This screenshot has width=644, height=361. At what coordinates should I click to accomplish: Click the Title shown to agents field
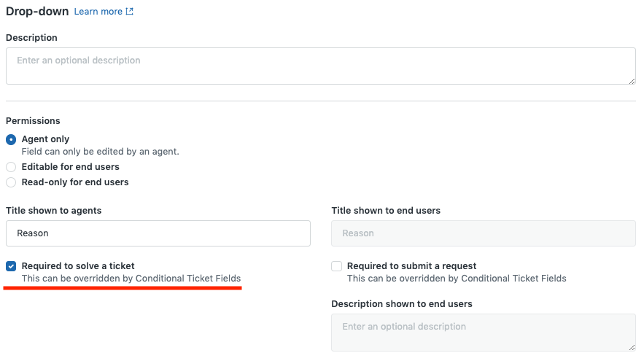[x=158, y=233]
